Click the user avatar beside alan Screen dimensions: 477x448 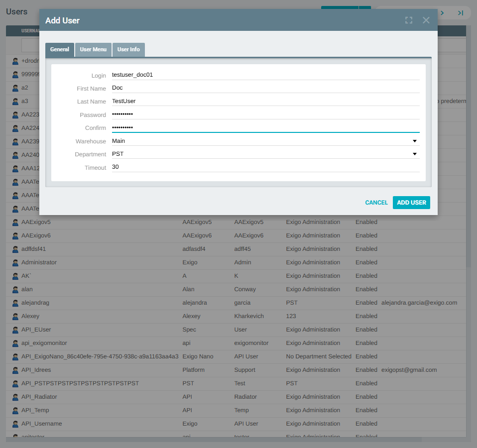(15, 289)
